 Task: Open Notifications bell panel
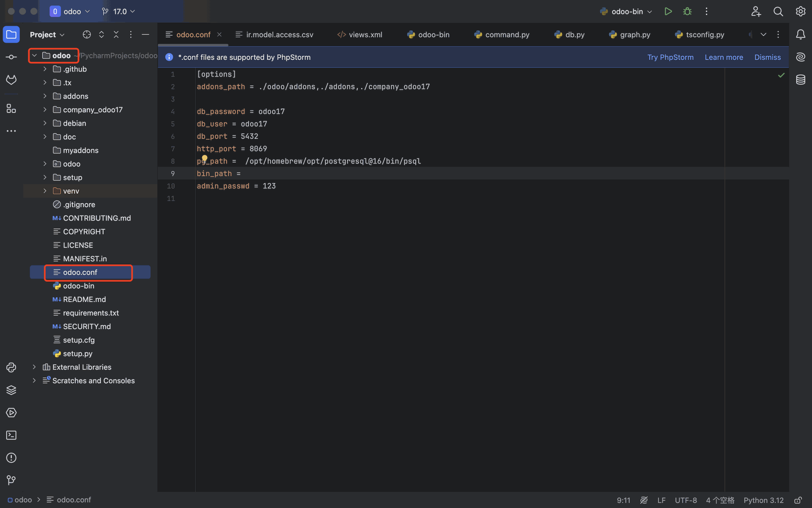point(801,35)
